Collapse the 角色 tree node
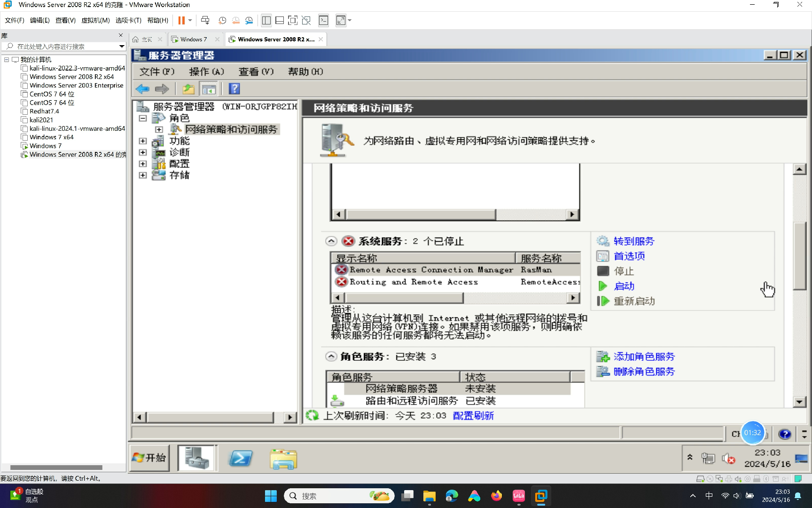This screenshot has width=812, height=508. (143, 118)
